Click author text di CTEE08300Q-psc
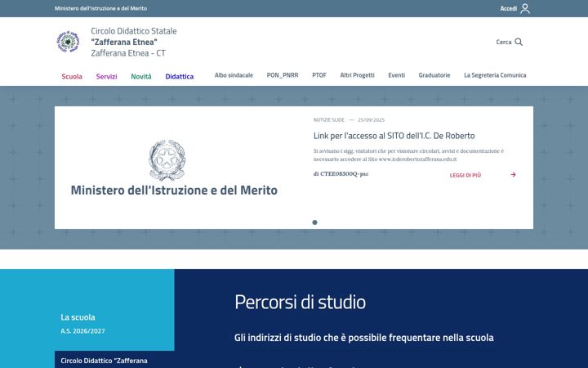Image resolution: width=588 pixels, height=368 pixels. 341,174
